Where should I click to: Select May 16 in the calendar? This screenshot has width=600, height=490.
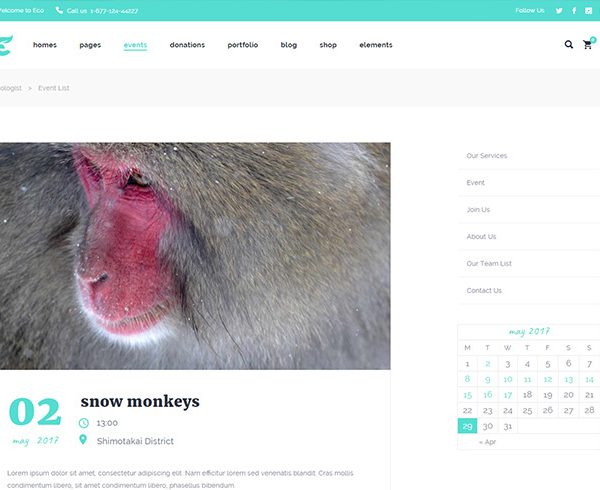tap(488, 395)
